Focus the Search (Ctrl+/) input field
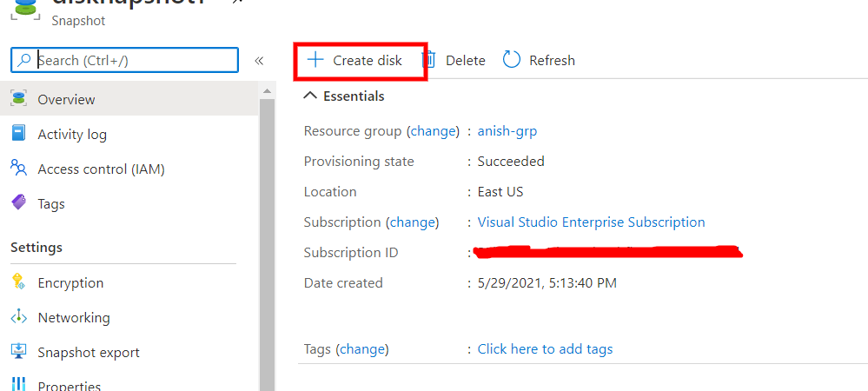Screen dimensions: 868x391 click(124, 60)
